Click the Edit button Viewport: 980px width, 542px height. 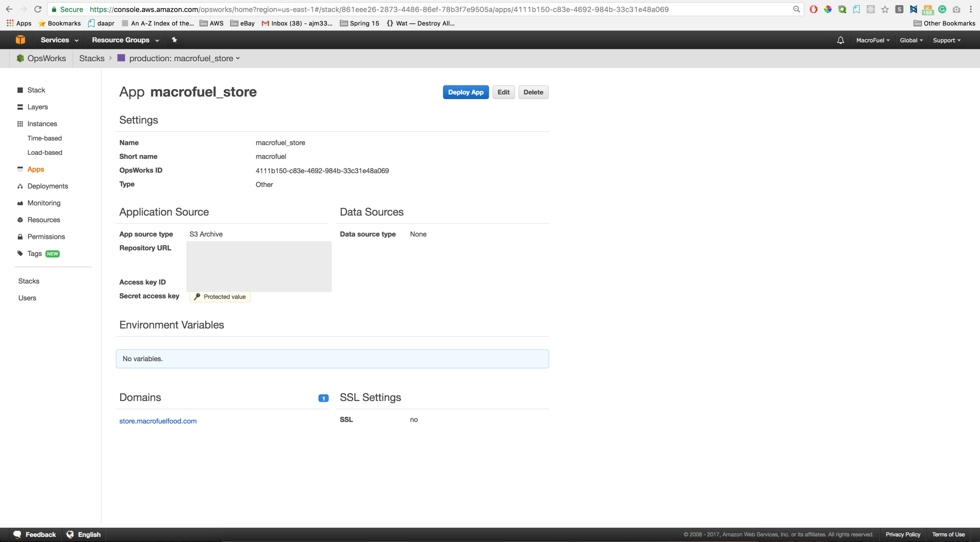[503, 92]
